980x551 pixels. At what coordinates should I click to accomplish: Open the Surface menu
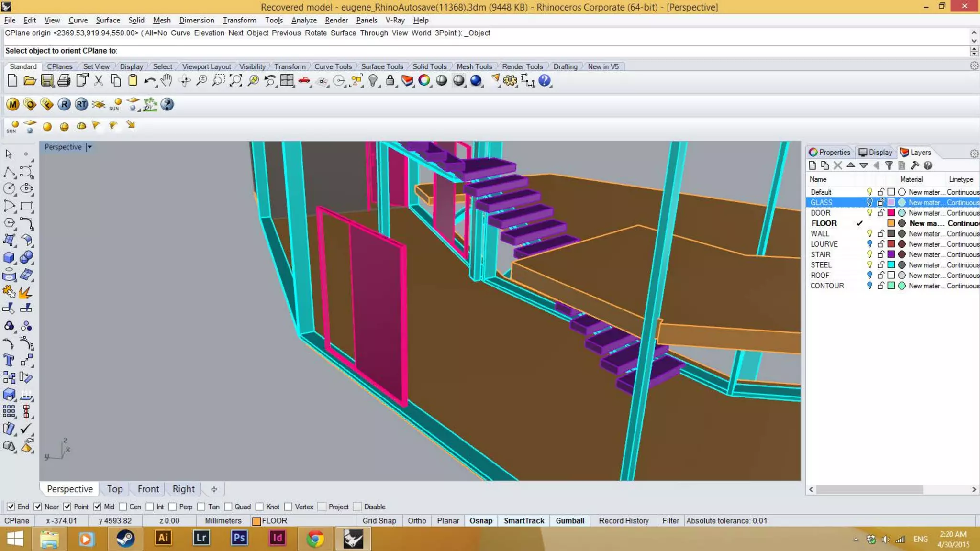(108, 20)
